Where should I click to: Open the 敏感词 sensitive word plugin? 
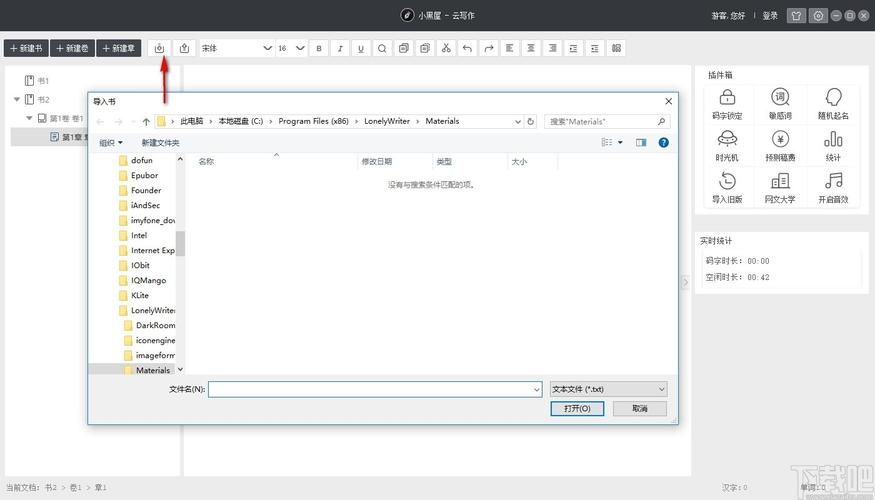[x=780, y=103]
